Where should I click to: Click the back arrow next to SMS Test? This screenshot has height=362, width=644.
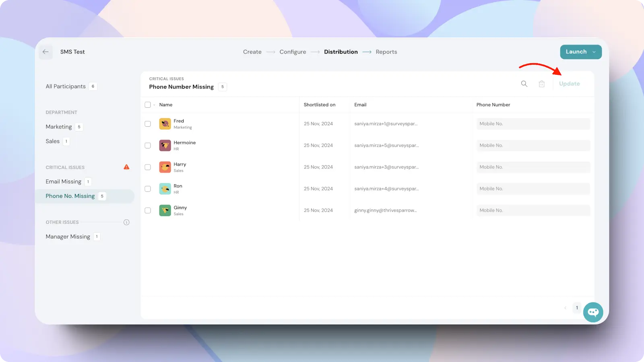pyautogui.click(x=45, y=52)
